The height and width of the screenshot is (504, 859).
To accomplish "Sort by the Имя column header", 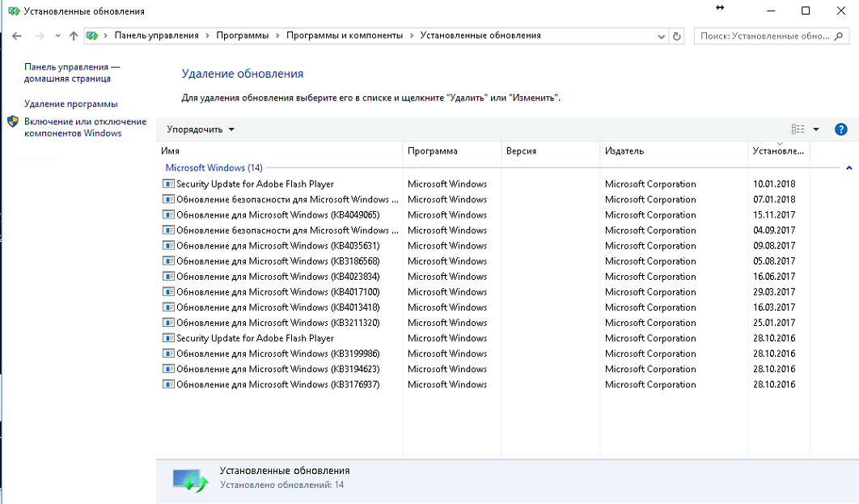I will pos(279,150).
